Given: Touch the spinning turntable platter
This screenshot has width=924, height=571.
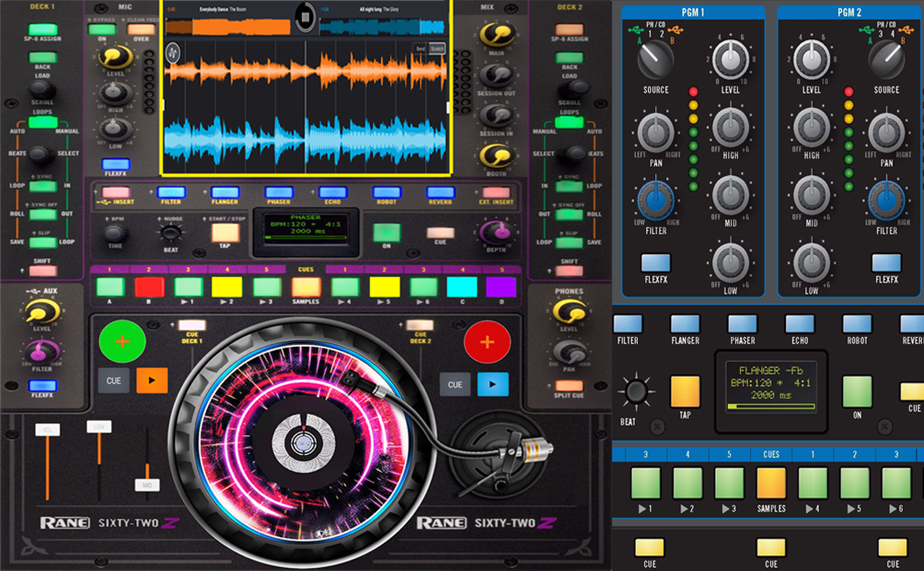Looking at the screenshot, I should click(x=304, y=441).
